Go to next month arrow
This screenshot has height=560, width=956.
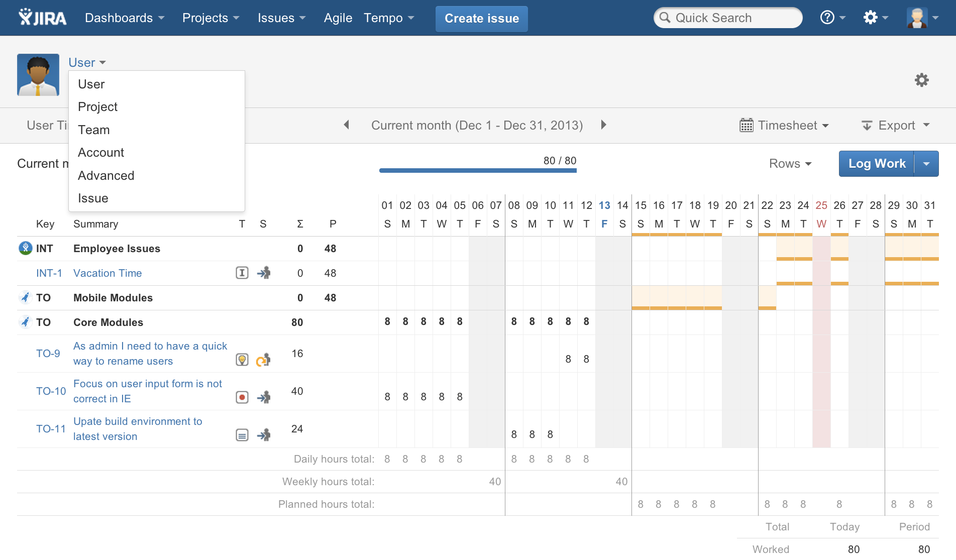tap(603, 125)
